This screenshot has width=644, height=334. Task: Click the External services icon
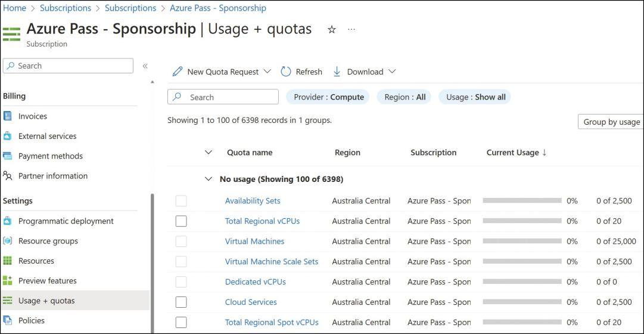pos(7,136)
